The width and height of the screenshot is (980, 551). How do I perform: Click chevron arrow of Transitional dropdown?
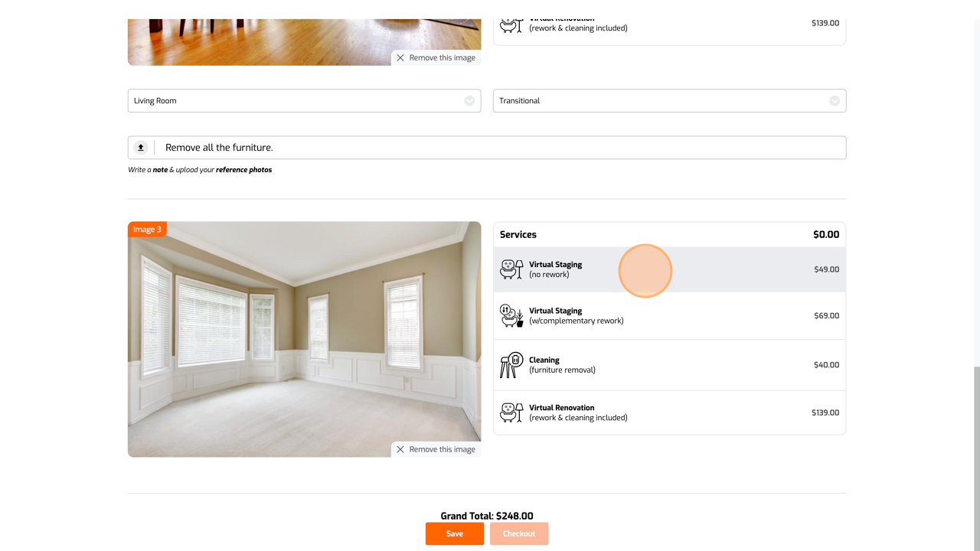[x=835, y=101]
